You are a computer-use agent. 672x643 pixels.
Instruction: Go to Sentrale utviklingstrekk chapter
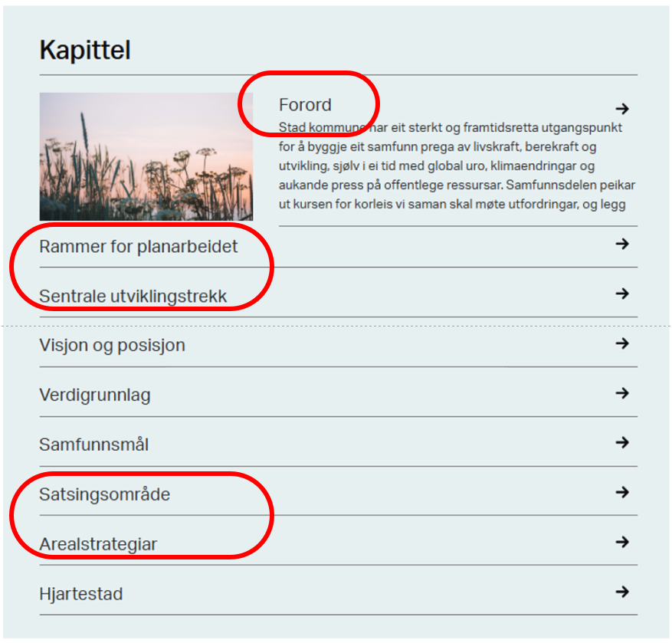pos(133,297)
